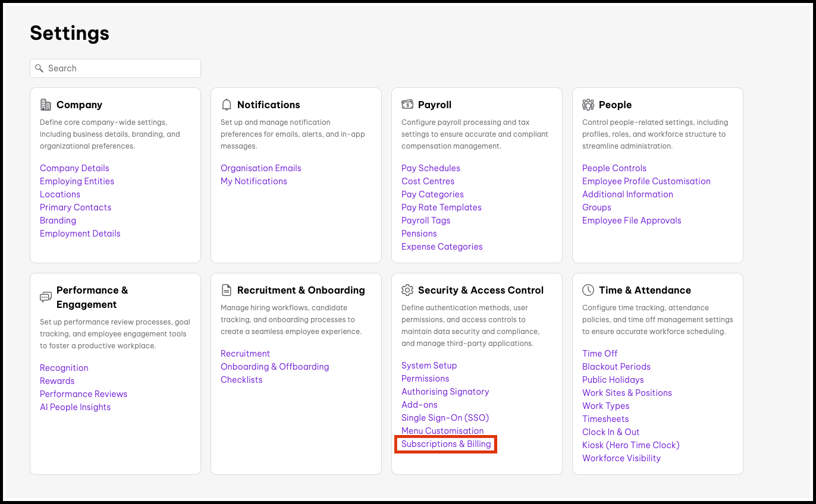The height and width of the screenshot is (504, 816).
Task: Open AI People Insights
Action: point(75,407)
